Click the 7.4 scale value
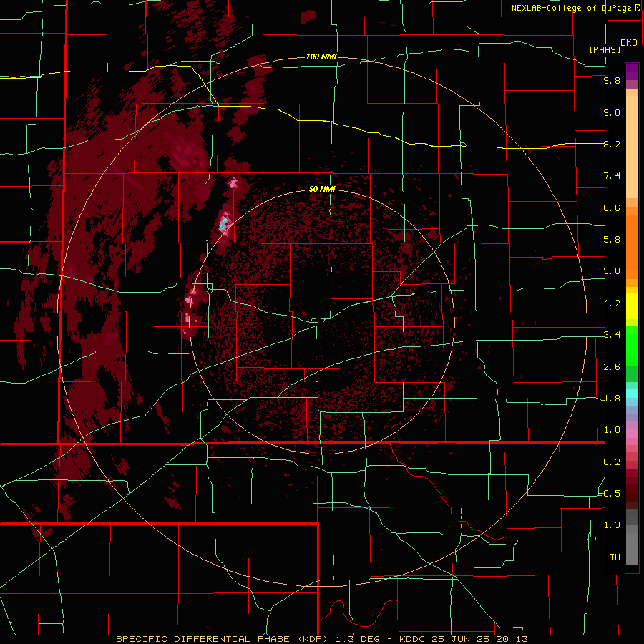This screenshot has width=644, height=644. point(612,176)
